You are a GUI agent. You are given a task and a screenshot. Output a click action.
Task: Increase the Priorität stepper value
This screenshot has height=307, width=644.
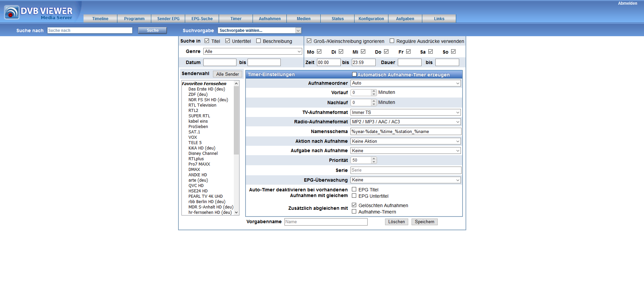[x=374, y=159]
